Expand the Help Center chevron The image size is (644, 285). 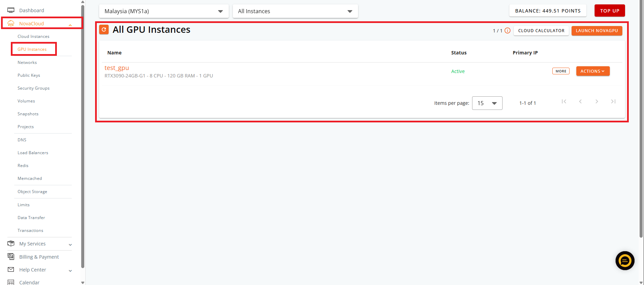tap(70, 271)
